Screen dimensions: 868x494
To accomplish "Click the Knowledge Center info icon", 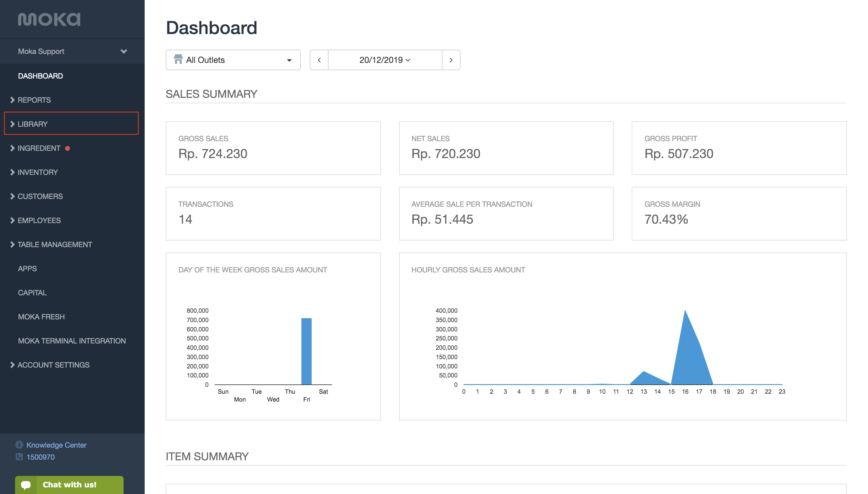I will tap(19, 444).
